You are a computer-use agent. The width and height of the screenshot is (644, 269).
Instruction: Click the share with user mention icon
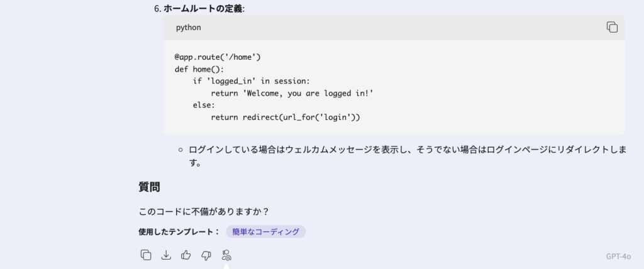click(x=226, y=255)
